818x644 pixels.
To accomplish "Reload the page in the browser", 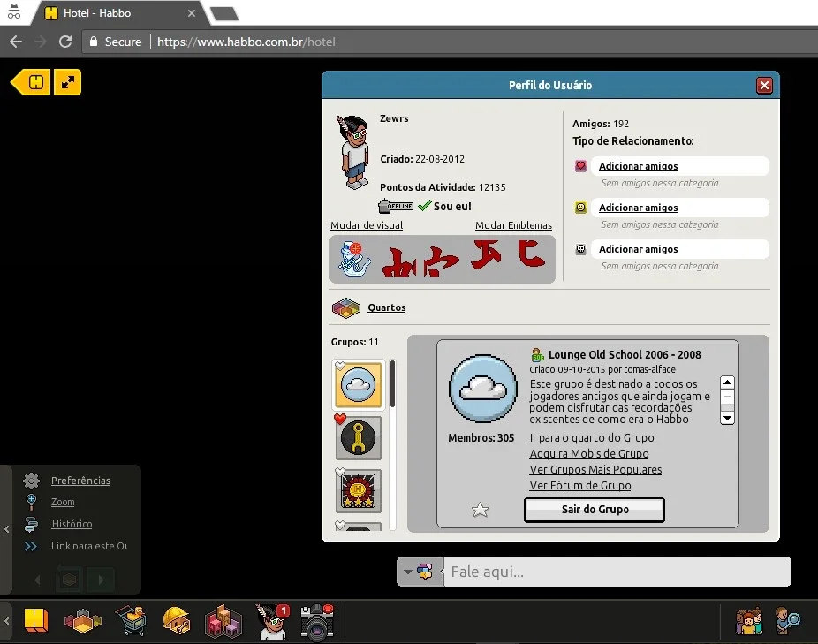I will tap(65, 42).
